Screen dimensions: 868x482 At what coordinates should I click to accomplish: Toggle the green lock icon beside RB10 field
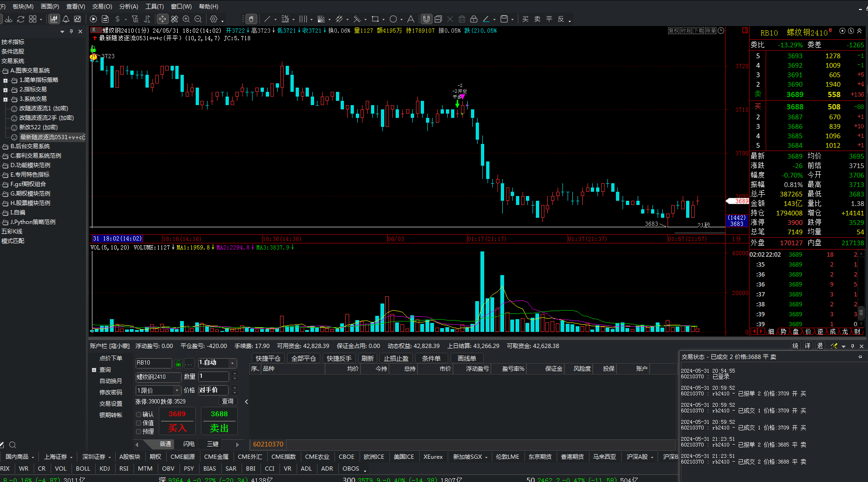pyautogui.click(x=178, y=364)
